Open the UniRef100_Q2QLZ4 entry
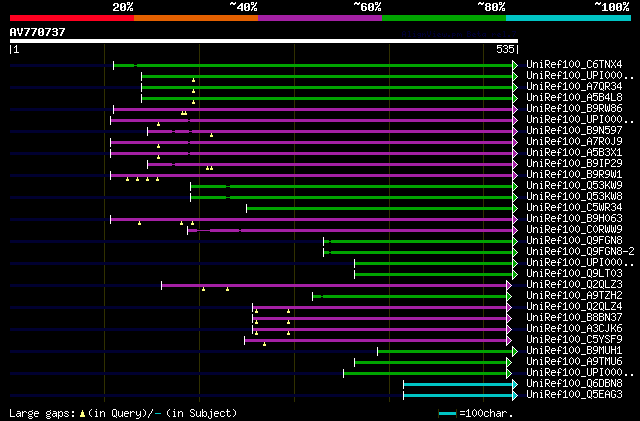Image resolution: width=640 pixels, height=421 pixels. pyautogui.click(x=574, y=307)
